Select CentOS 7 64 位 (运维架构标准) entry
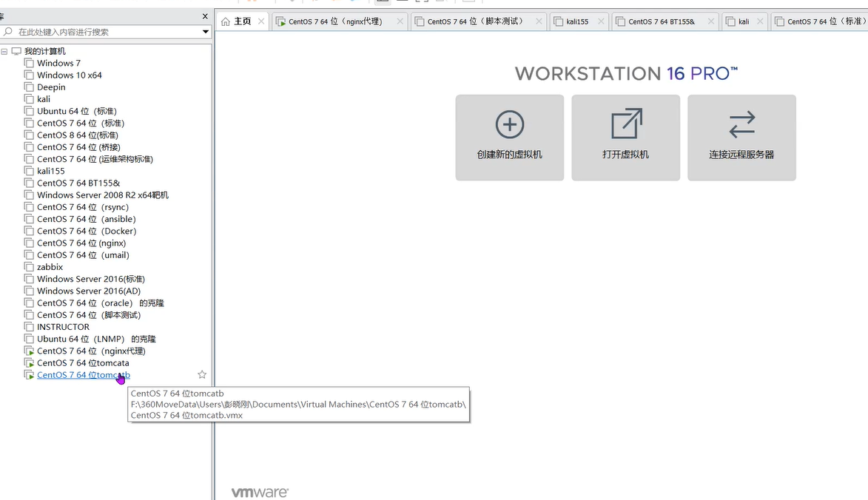Image resolution: width=868 pixels, height=500 pixels. (x=95, y=159)
